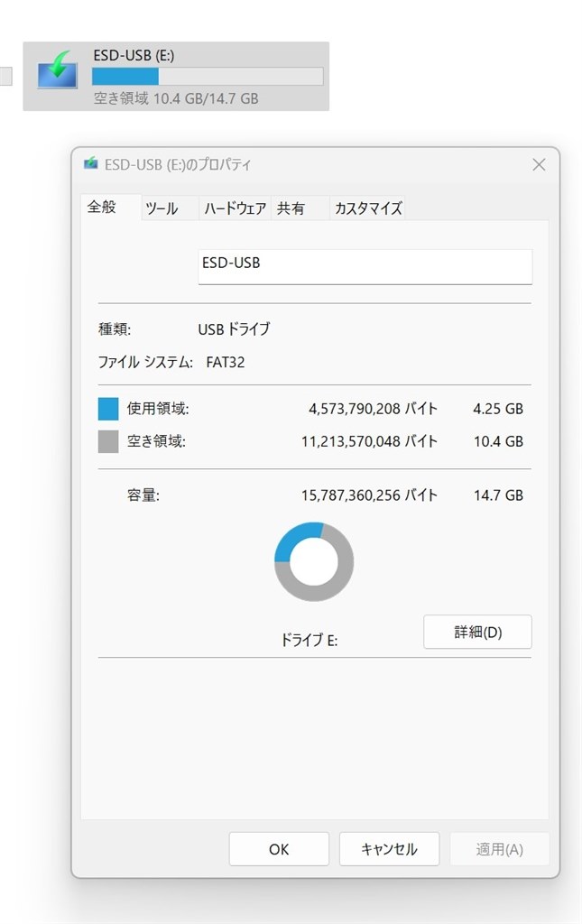Click the 14.7 GB capacity size
This screenshot has width=582, height=924.
pyautogui.click(x=498, y=495)
